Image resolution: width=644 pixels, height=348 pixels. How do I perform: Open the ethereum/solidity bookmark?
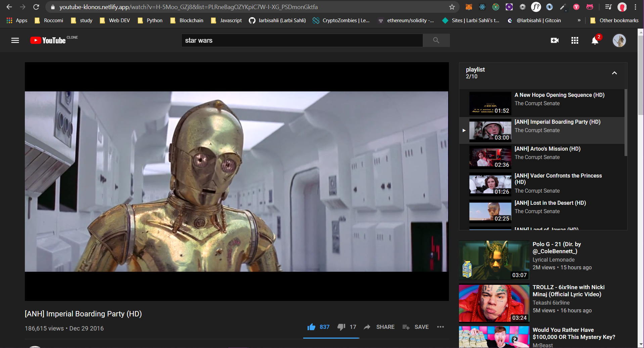tap(406, 20)
